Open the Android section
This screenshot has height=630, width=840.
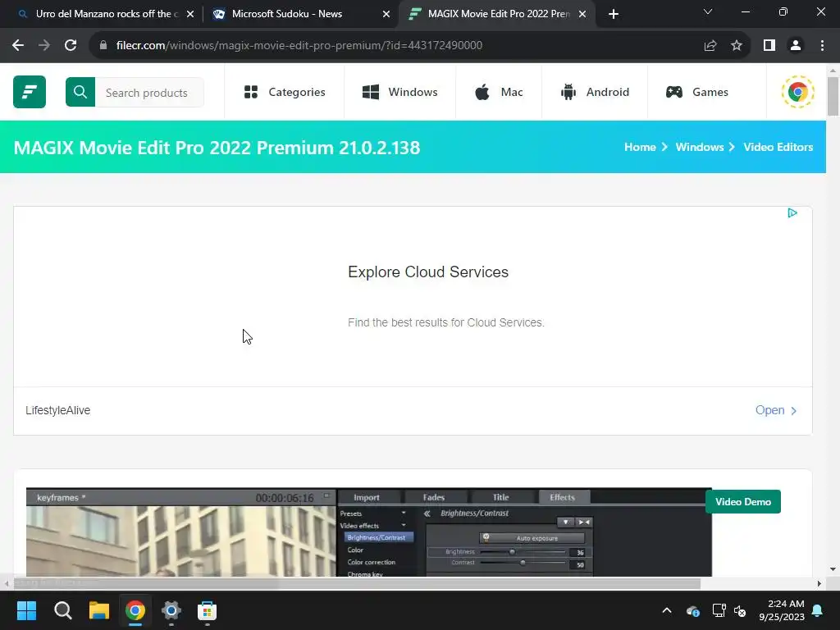[595, 92]
